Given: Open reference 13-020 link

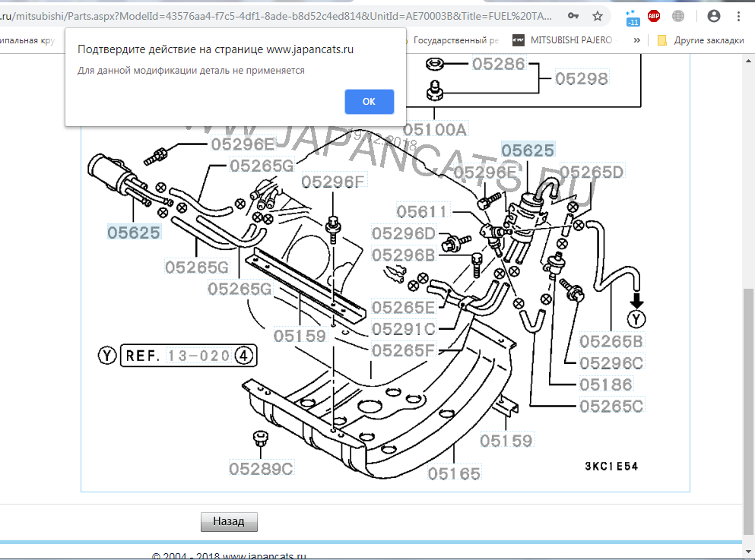Looking at the screenshot, I should [198, 356].
